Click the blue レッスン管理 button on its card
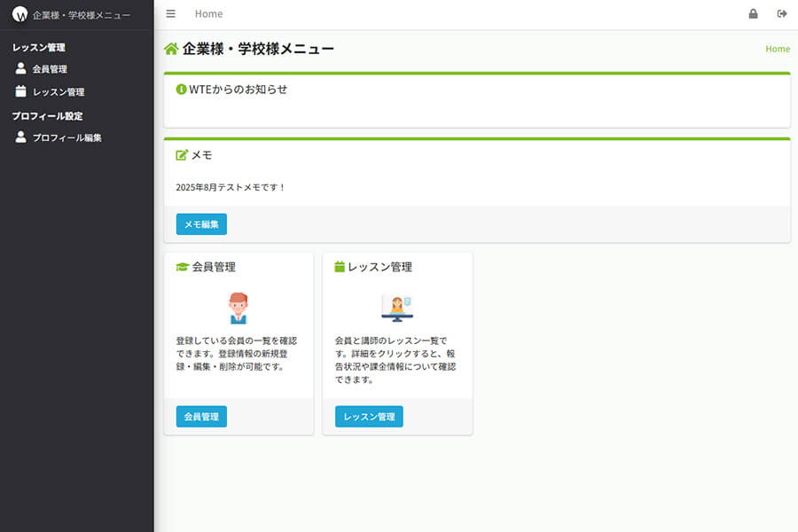798x532 pixels. tap(368, 416)
